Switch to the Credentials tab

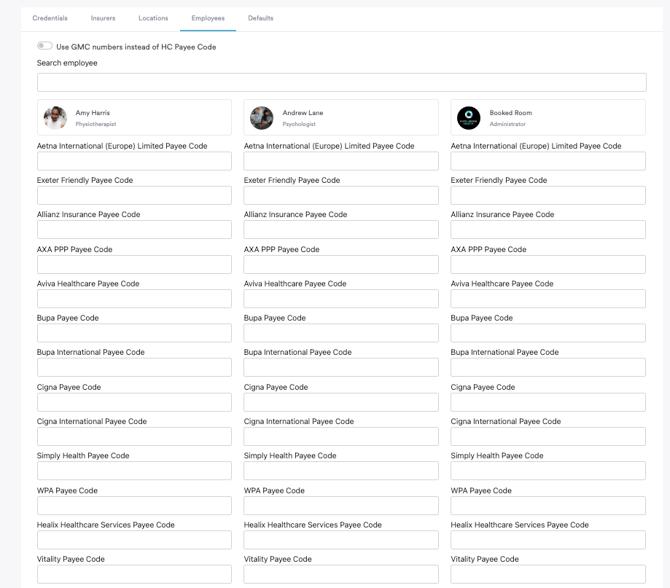(50, 18)
